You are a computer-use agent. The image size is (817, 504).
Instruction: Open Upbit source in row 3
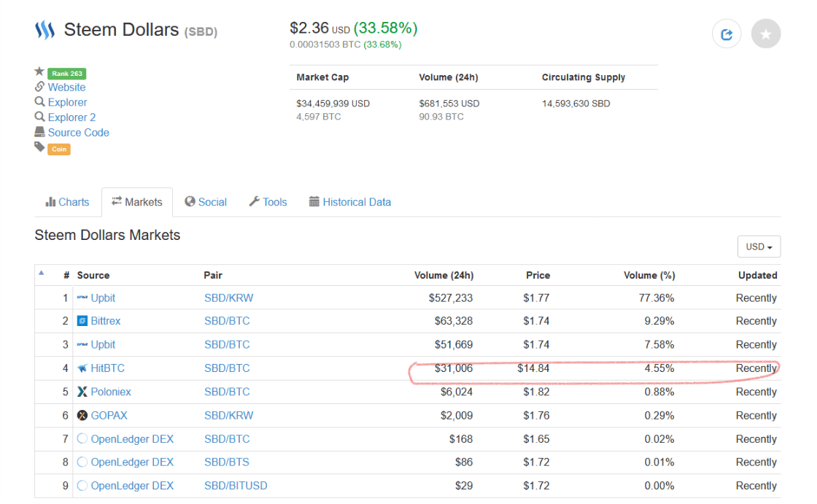pos(103,344)
